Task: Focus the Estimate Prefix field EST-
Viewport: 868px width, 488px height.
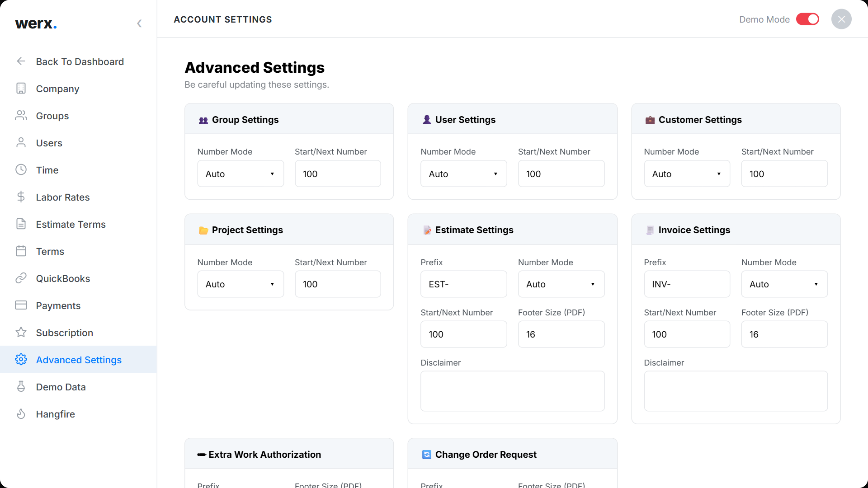Action: point(464,284)
